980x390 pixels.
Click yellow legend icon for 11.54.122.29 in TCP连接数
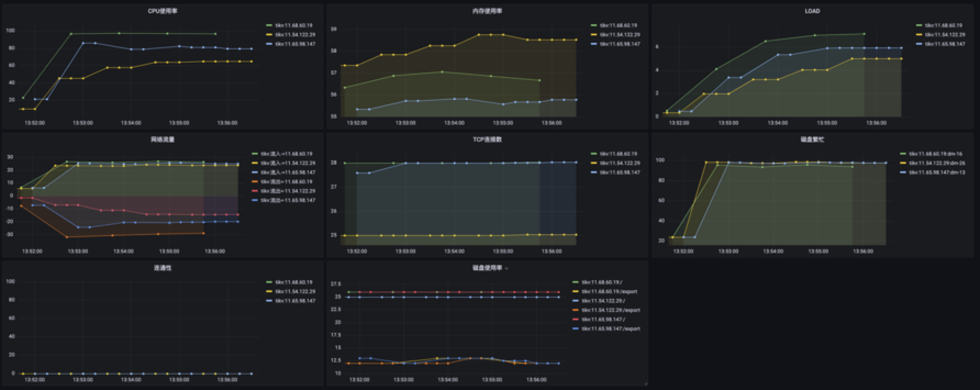pos(594,163)
